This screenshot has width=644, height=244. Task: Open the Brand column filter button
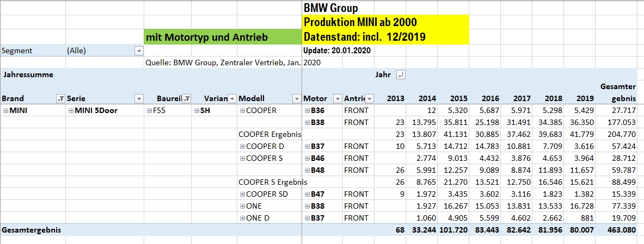pos(60,99)
